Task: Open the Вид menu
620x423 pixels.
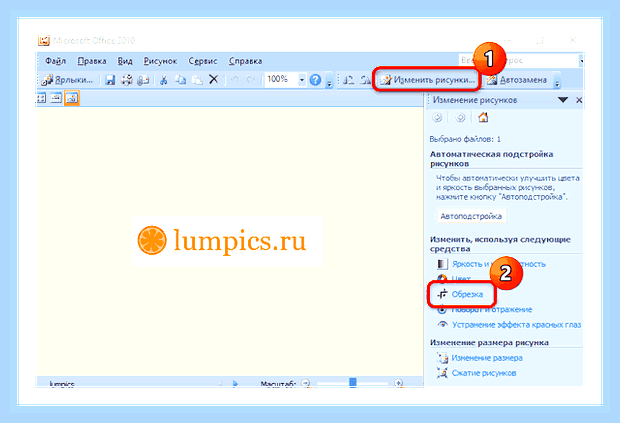Action: (125, 61)
